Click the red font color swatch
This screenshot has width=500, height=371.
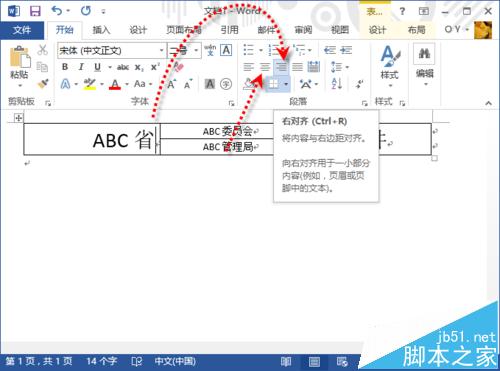click(115, 84)
